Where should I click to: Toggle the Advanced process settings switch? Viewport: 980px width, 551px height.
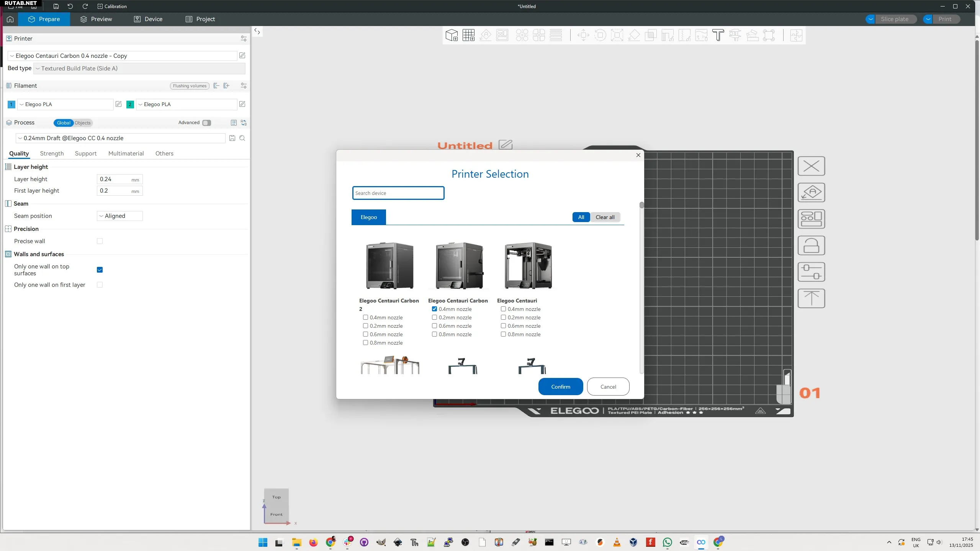(x=206, y=123)
